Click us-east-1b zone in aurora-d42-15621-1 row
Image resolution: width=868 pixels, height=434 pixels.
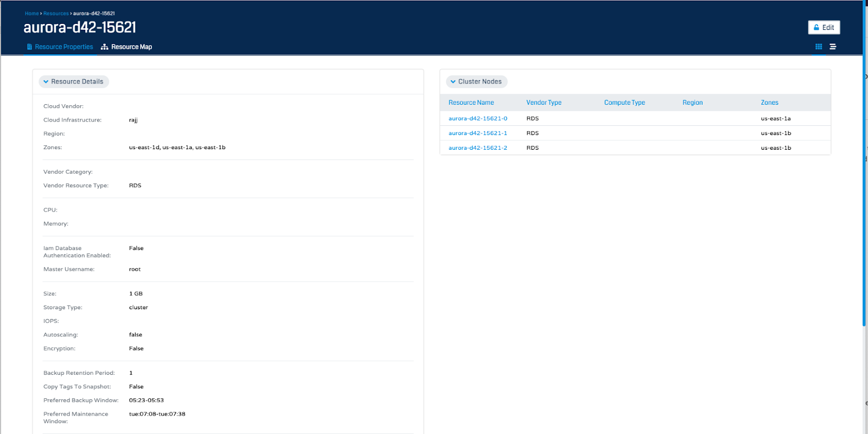tap(776, 133)
